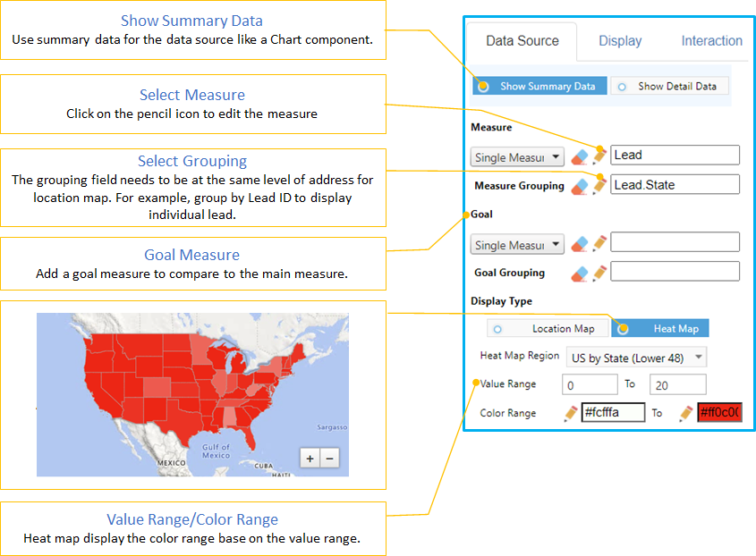756x556 pixels.
Task: Select the Show Summary Data option
Action: click(x=540, y=87)
